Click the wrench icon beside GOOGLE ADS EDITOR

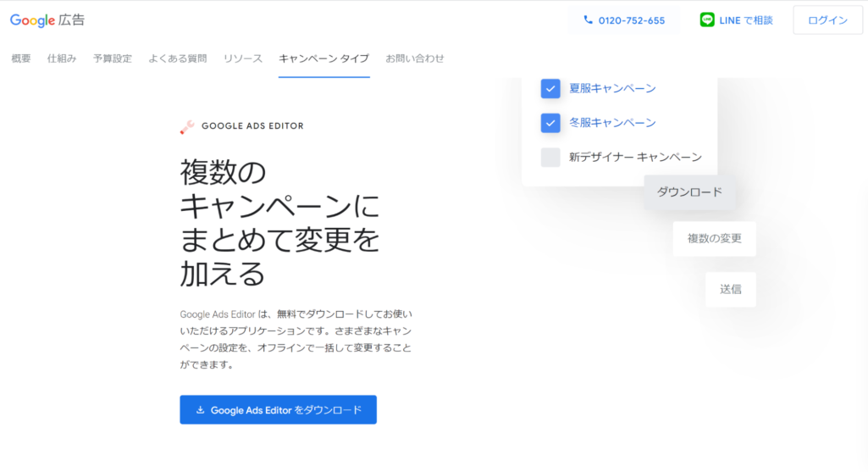(187, 126)
